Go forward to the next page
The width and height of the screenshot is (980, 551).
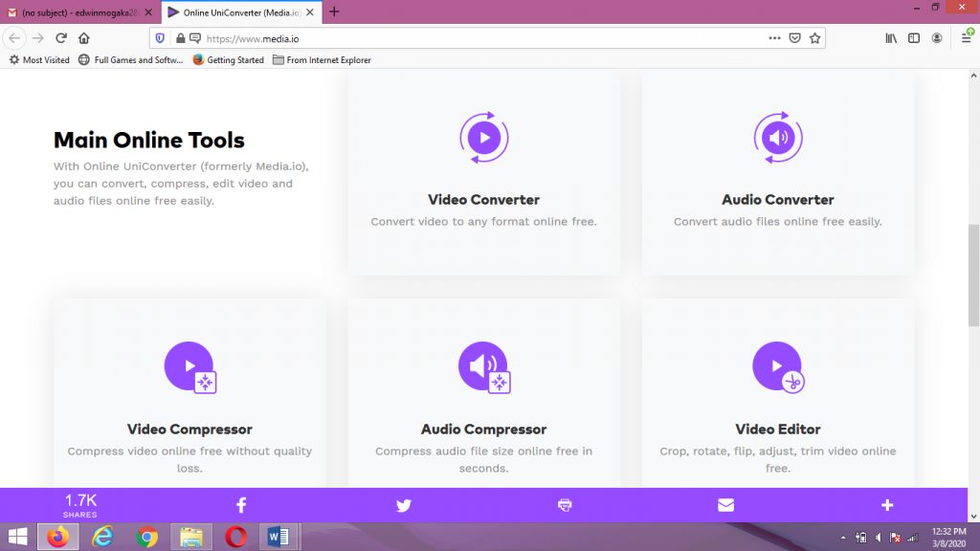[x=38, y=38]
